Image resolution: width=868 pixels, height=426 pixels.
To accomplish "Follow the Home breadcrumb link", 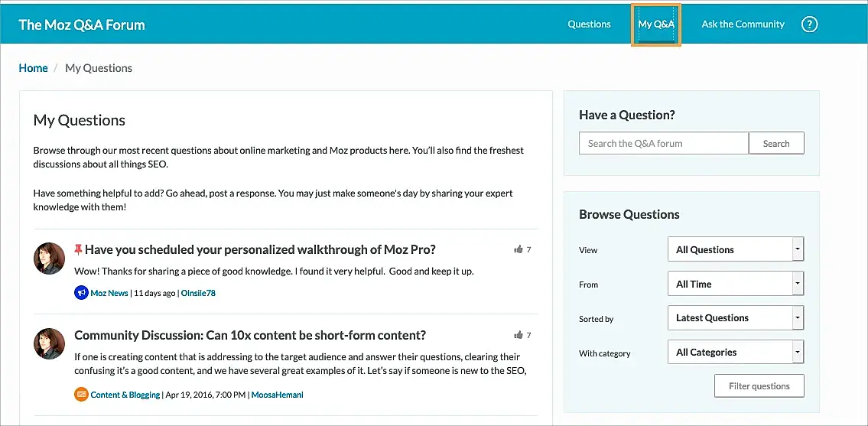I will pos(33,68).
